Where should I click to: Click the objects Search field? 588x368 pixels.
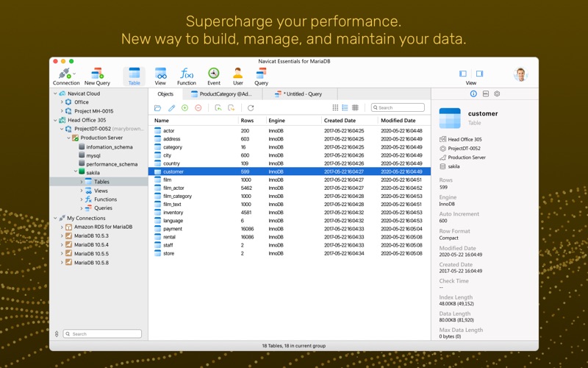click(x=398, y=107)
